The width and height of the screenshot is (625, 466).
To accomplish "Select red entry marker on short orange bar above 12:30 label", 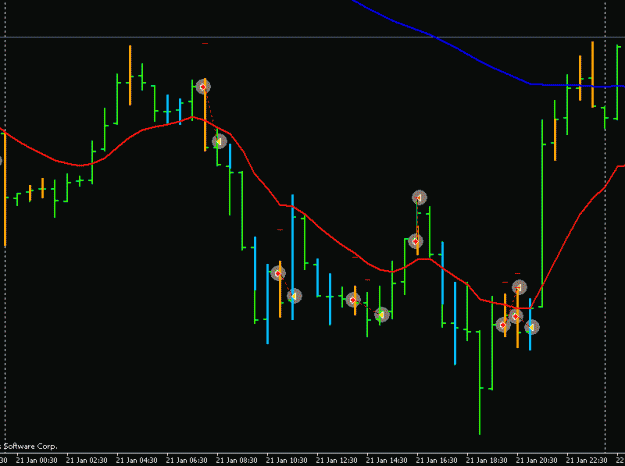I will point(353,300).
